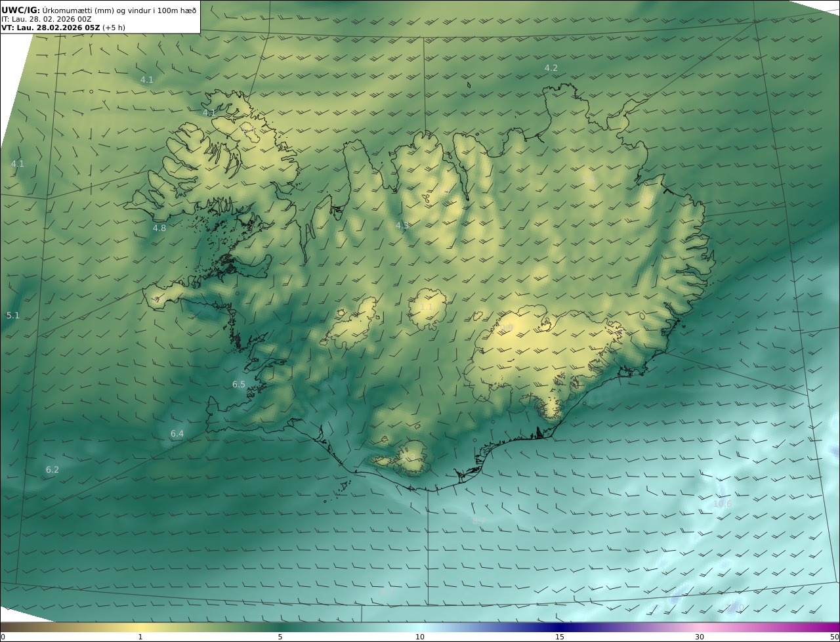Click the 4.2 value label on the map
This screenshot has height=642, width=840.
[551, 68]
